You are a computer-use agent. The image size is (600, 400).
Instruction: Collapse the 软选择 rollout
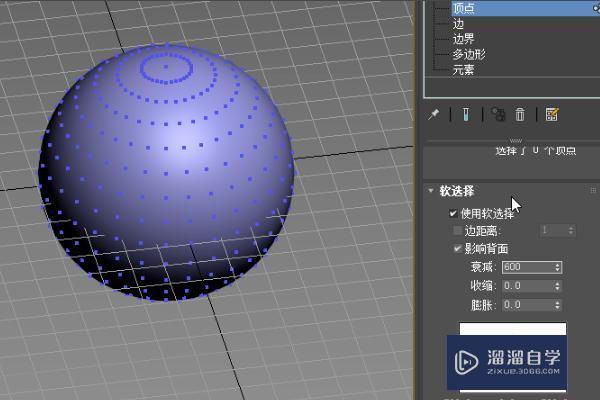point(431,190)
